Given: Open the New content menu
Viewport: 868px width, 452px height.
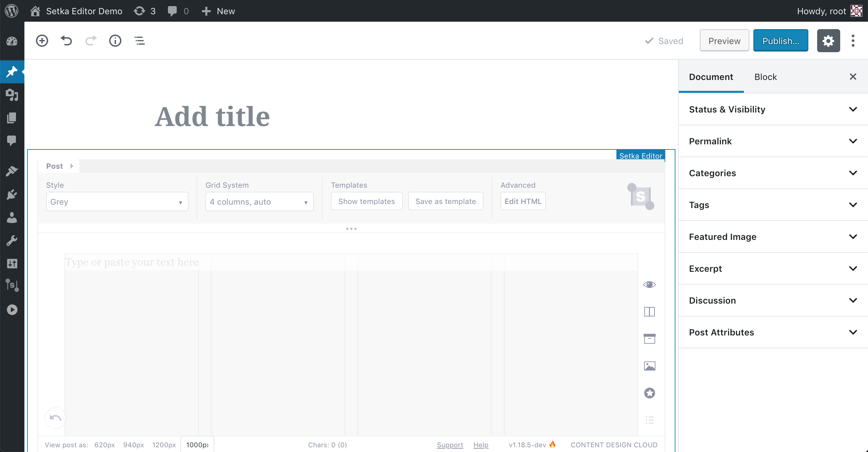Looking at the screenshot, I should click(x=218, y=11).
